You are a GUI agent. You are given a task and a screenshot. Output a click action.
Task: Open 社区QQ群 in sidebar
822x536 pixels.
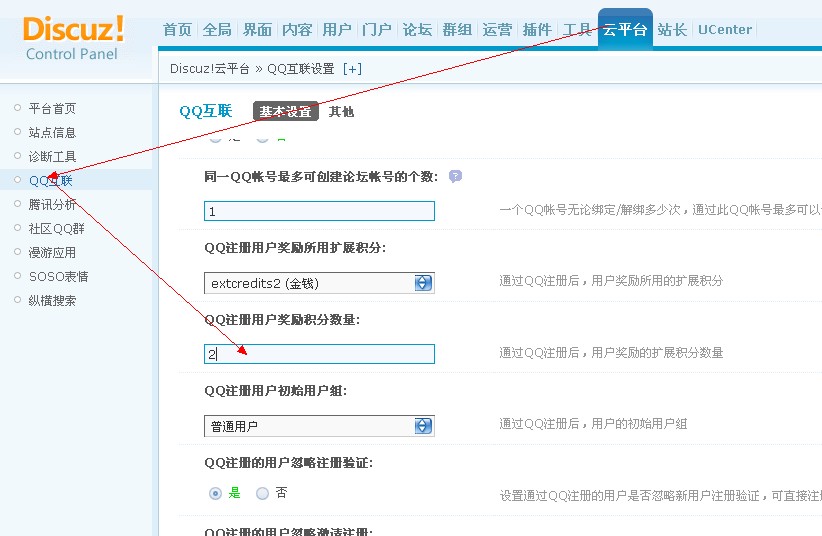(57, 229)
